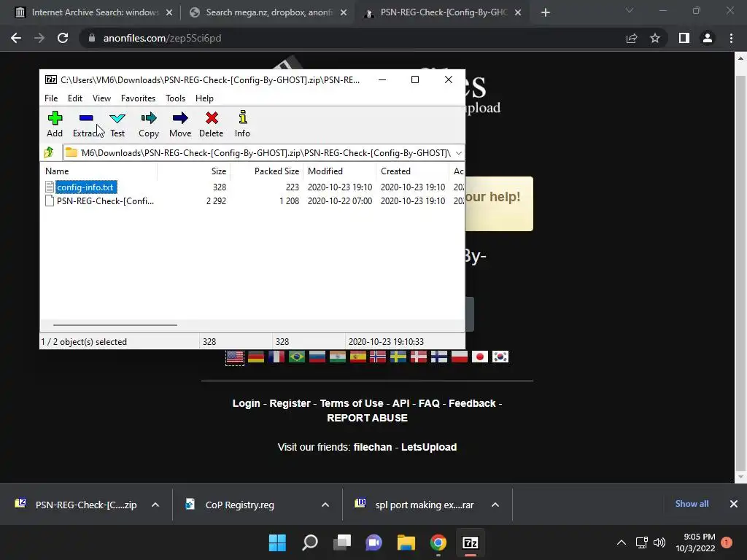
Task: Sort by Size column header
Action: click(194, 171)
